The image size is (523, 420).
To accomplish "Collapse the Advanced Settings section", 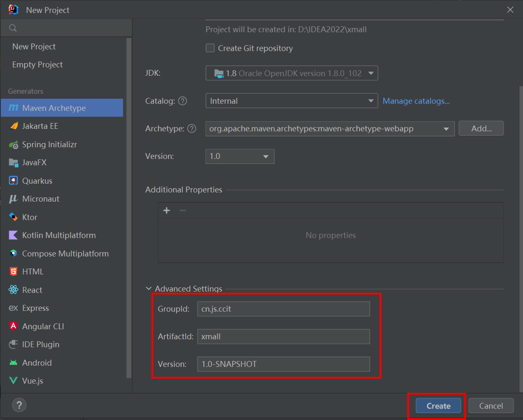I will (149, 289).
